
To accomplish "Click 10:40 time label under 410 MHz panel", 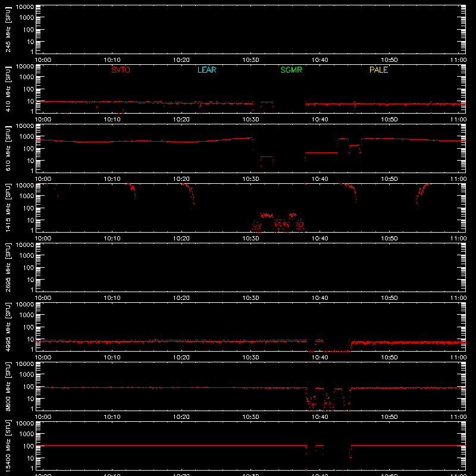I will pos(320,120).
